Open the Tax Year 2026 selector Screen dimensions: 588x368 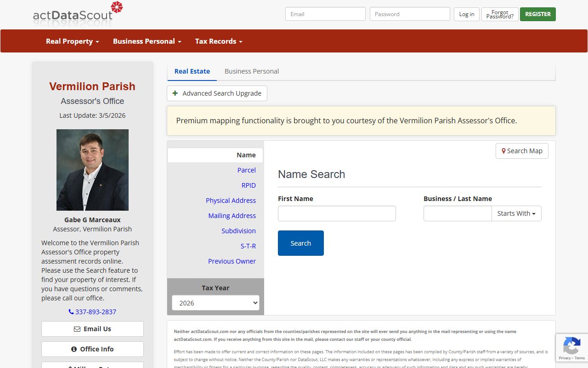[x=215, y=303]
